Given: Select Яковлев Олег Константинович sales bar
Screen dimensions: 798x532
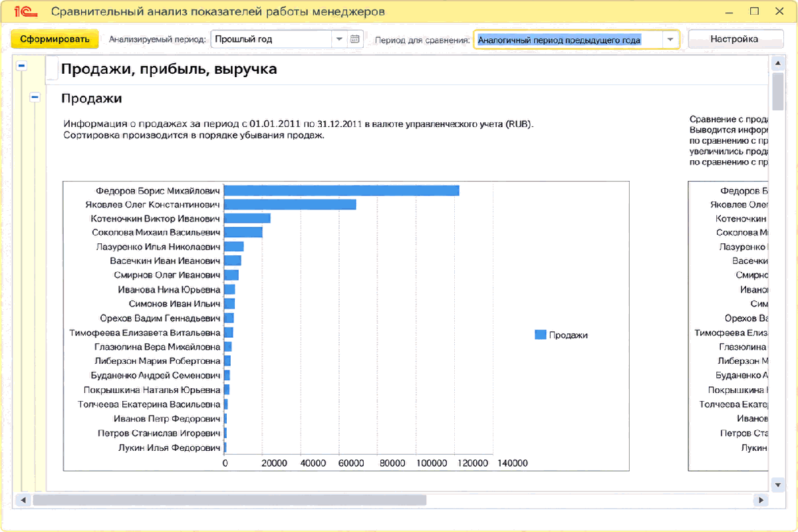Looking at the screenshot, I should coord(290,204).
